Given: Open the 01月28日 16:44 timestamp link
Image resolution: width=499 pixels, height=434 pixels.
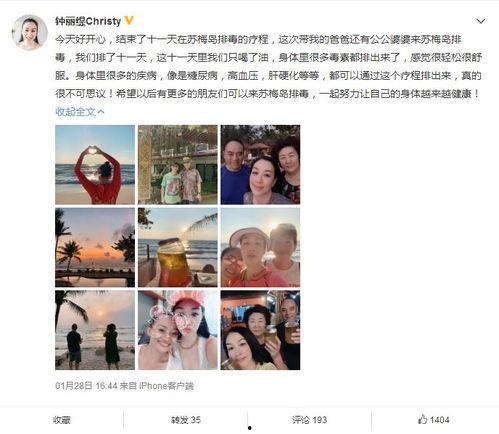Looking at the screenshot, I should (x=86, y=386).
